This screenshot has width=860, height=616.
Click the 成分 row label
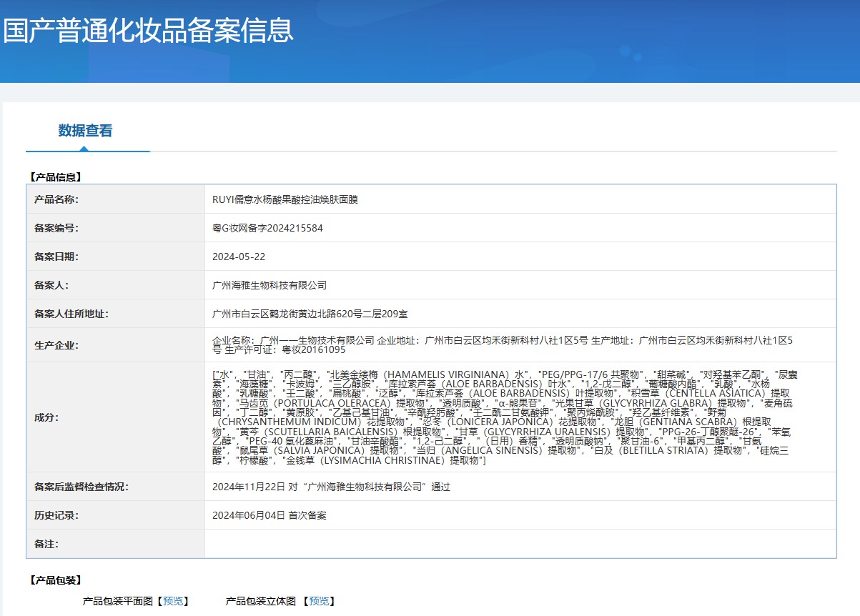coord(46,417)
